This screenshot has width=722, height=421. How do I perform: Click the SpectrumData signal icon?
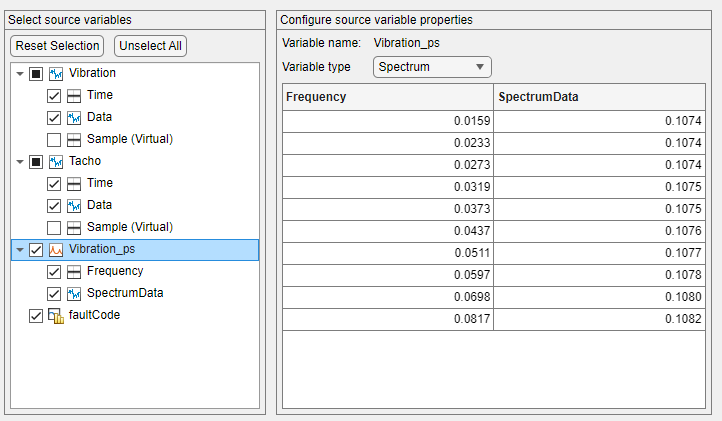tap(74, 293)
